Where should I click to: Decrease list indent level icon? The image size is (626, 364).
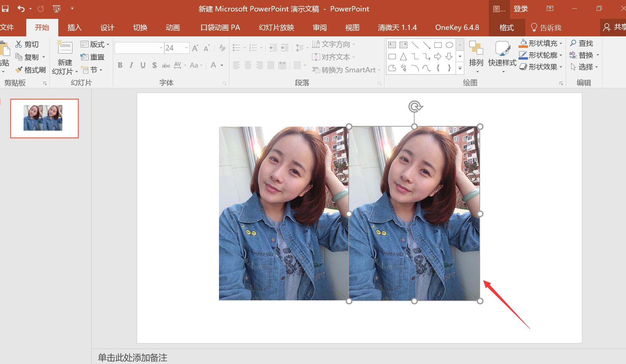pos(273,48)
